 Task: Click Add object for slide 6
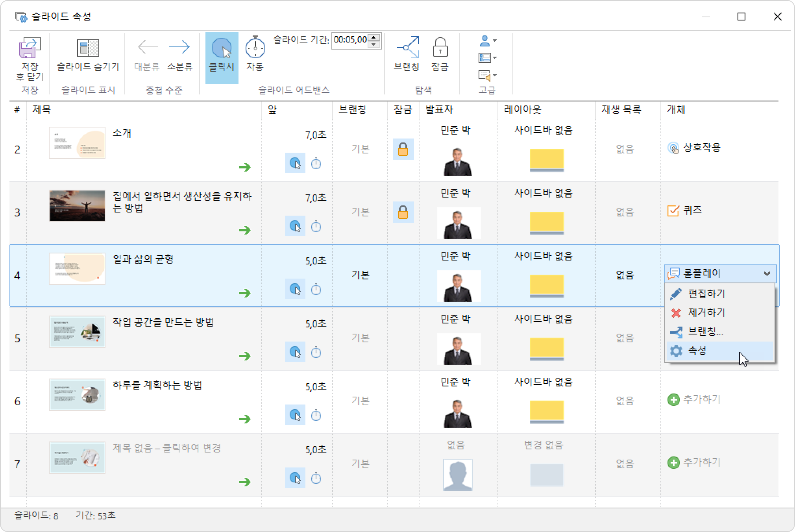pyautogui.click(x=694, y=400)
